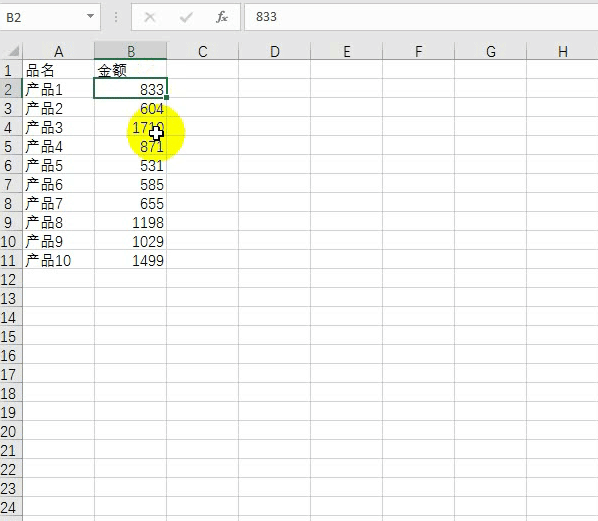Click the Enter checkmark formula bar icon
Image resolution: width=598 pixels, height=521 pixels.
tap(186, 17)
